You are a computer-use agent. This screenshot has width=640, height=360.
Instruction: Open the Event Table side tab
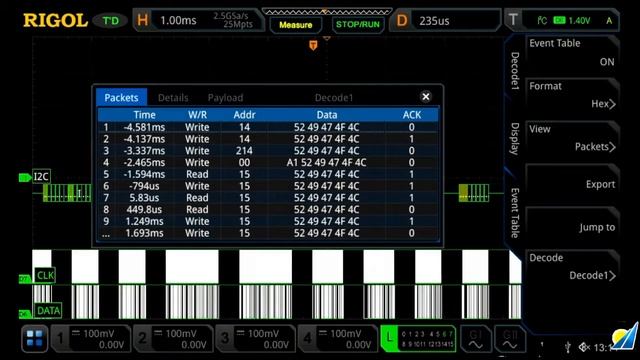pyautogui.click(x=515, y=213)
